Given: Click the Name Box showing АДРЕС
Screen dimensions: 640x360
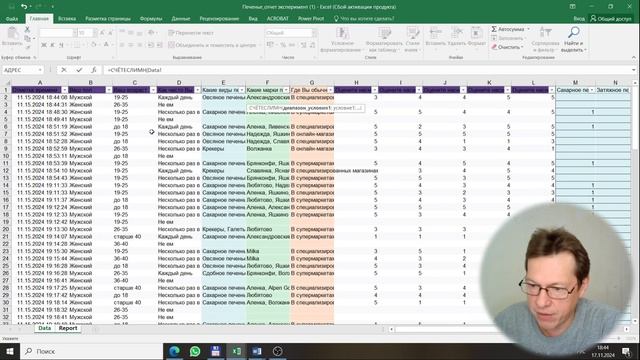Looking at the screenshot, I should tap(22, 70).
